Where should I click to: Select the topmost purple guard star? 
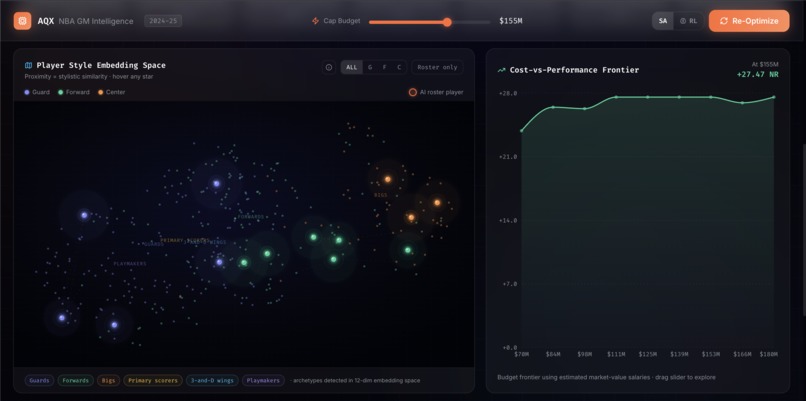tap(216, 184)
